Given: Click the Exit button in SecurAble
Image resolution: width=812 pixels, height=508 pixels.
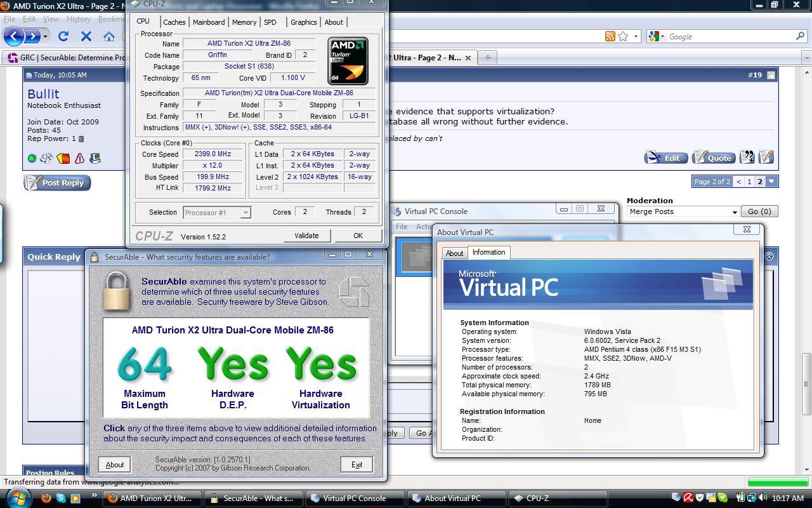Looking at the screenshot, I should (x=357, y=465).
